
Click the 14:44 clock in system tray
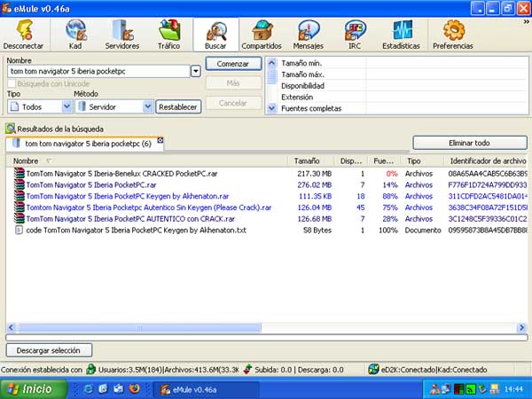(513, 389)
